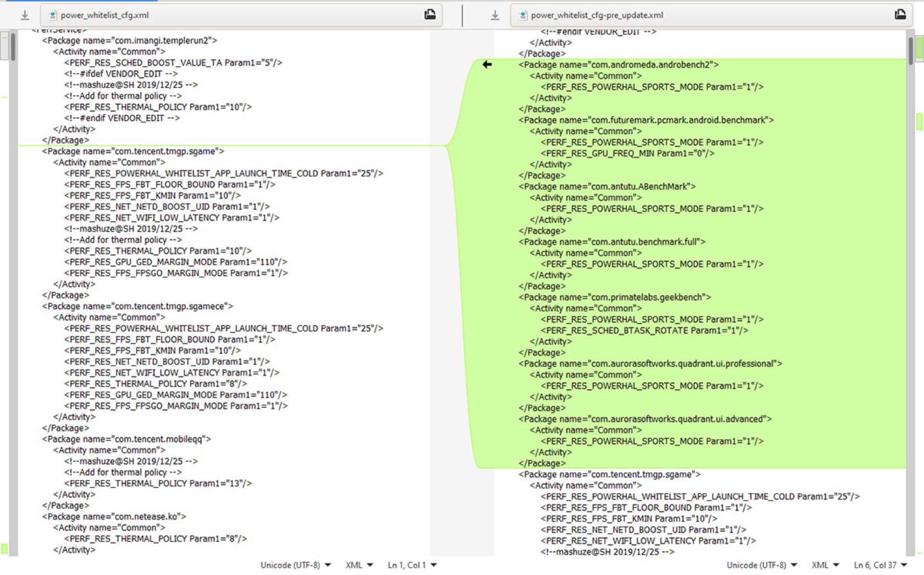
Task: Place cursor on com.tencent.mobileqq package line
Action: point(126,439)
